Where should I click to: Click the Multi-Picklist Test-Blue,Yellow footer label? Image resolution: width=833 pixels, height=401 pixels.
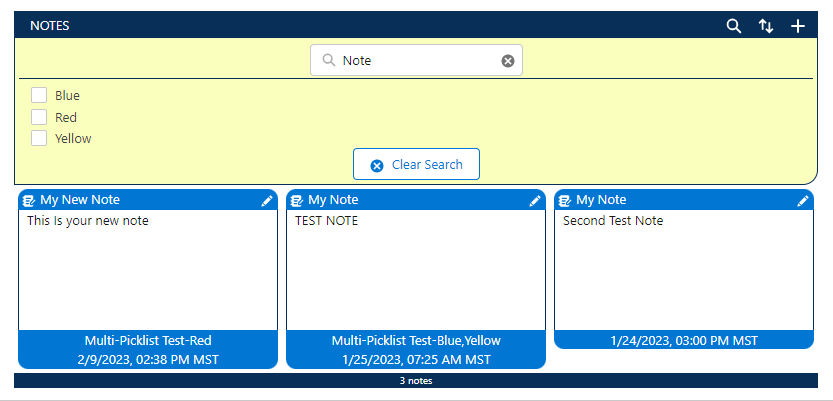click(x=416, y=341)
